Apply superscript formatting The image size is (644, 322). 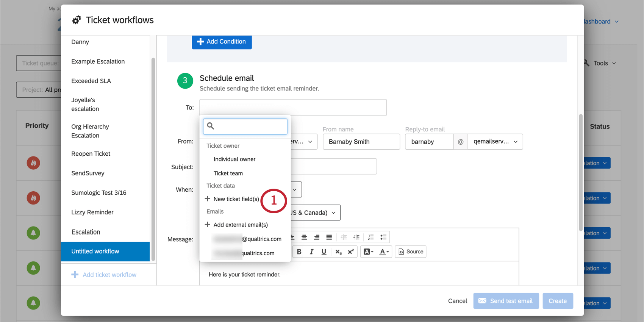click(351, 252)
